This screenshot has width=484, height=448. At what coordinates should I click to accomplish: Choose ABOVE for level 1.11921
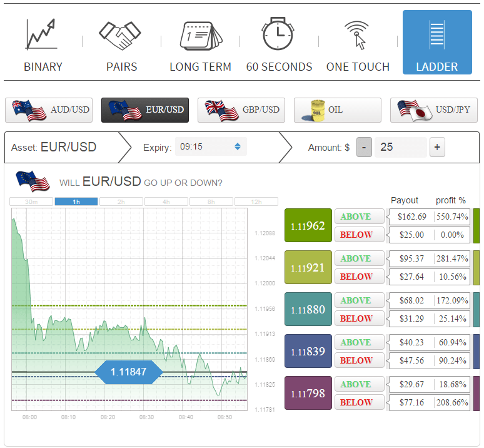point(360,258)
